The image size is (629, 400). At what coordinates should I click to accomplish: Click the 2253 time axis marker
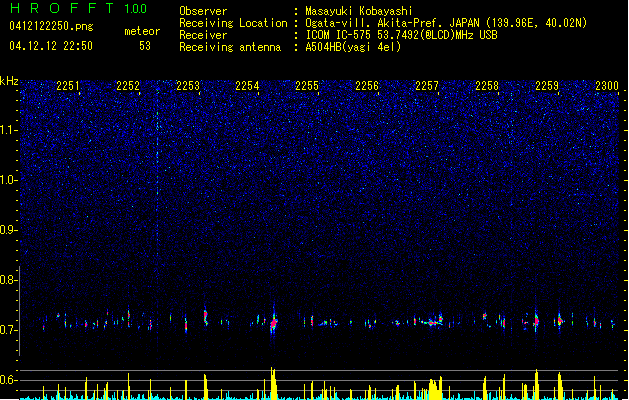tap(188, 86)
